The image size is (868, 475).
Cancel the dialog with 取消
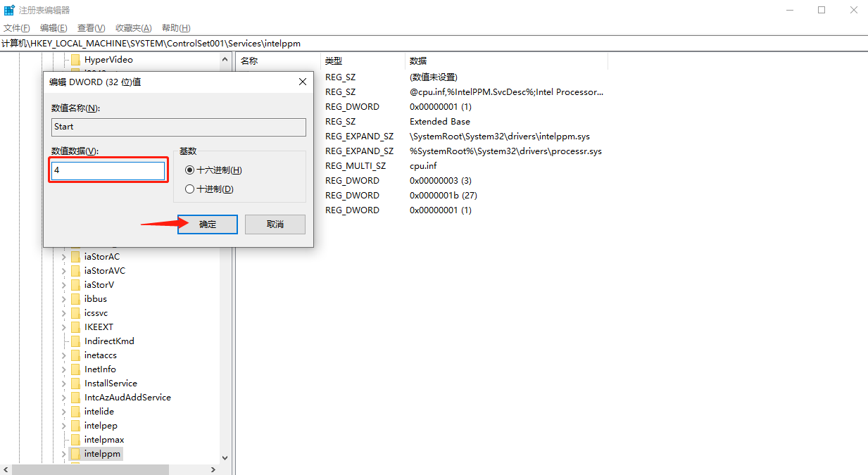point(275,224)
